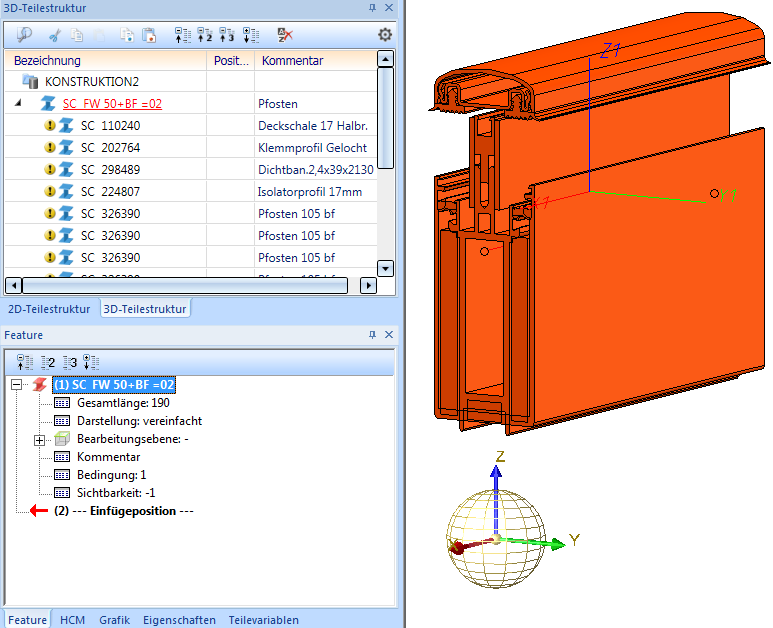Click expand to level 2 icon in 3D-Teilestruktur toolbar

205,34
